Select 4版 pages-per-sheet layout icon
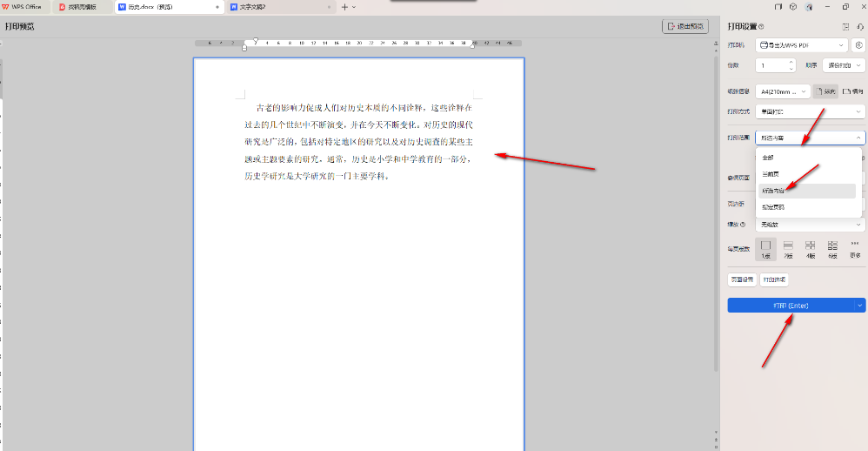The height and width of the screenshot is (451, 868). 811,250
